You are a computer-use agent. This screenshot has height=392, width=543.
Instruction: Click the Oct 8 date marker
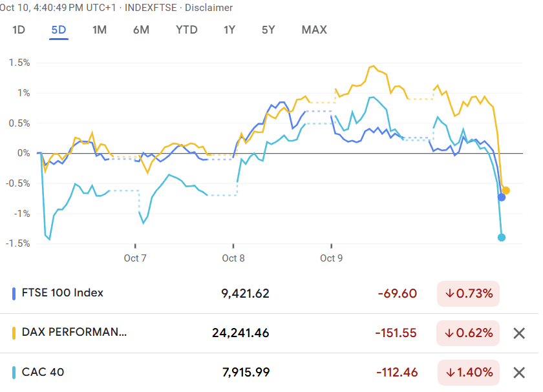click(233, 258)
